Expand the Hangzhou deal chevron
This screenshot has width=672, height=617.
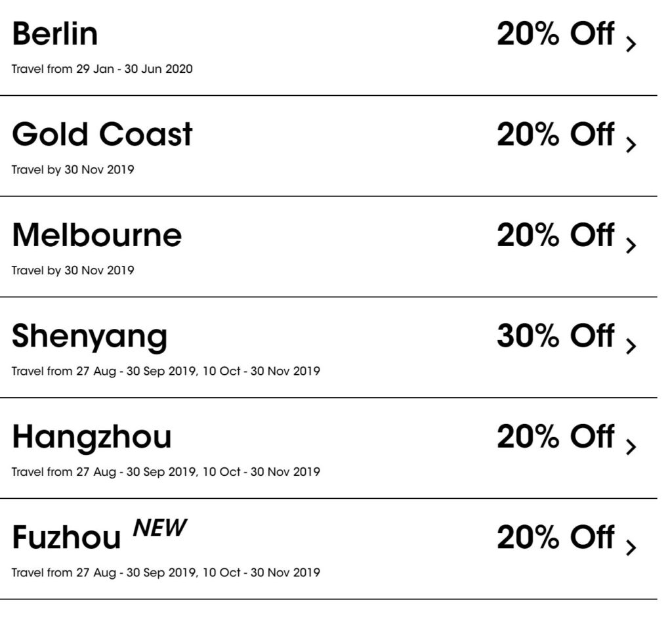click(x=631, y=448)
